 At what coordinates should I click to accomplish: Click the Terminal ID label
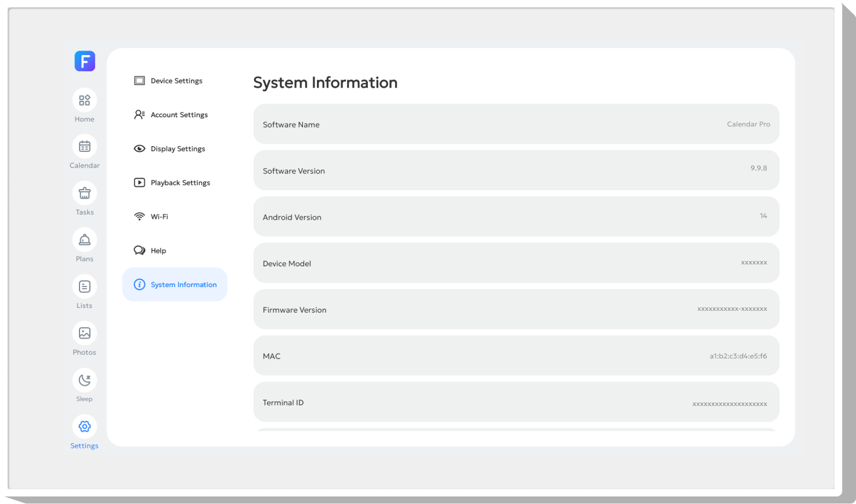coord(283,403)
